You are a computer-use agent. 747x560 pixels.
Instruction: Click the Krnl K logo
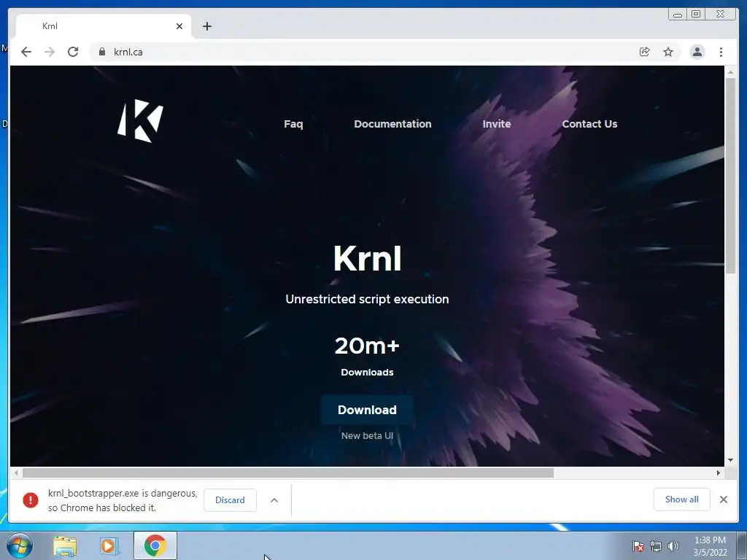click(x=140, y=120)
